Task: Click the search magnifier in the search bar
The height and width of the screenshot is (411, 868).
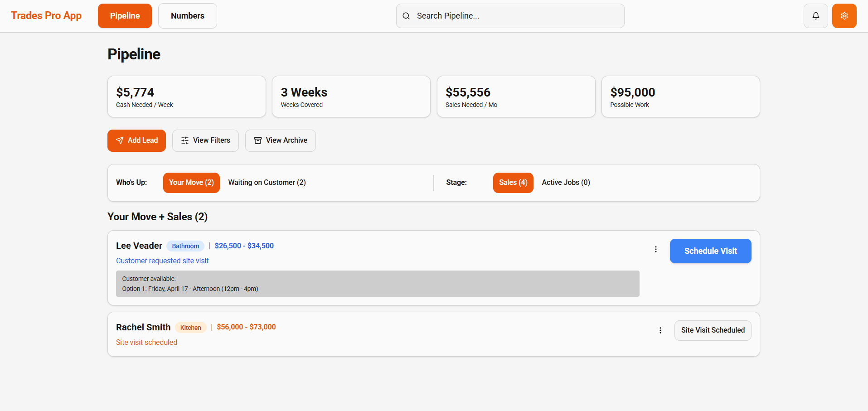Action: pos(406,15)
